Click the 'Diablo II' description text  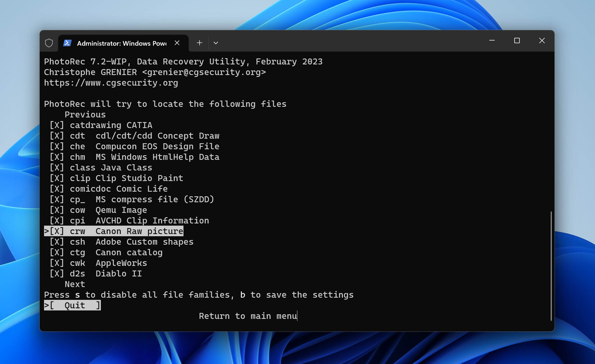(119, 273)
